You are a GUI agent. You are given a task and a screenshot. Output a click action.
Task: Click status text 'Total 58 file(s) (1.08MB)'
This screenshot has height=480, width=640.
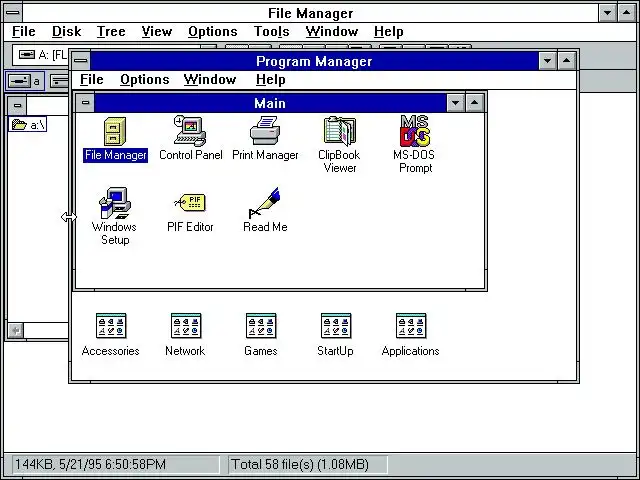pos(300,464)
